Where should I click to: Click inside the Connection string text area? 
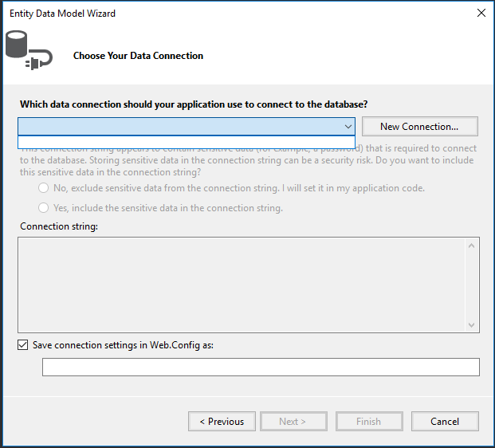click(242, 285)
